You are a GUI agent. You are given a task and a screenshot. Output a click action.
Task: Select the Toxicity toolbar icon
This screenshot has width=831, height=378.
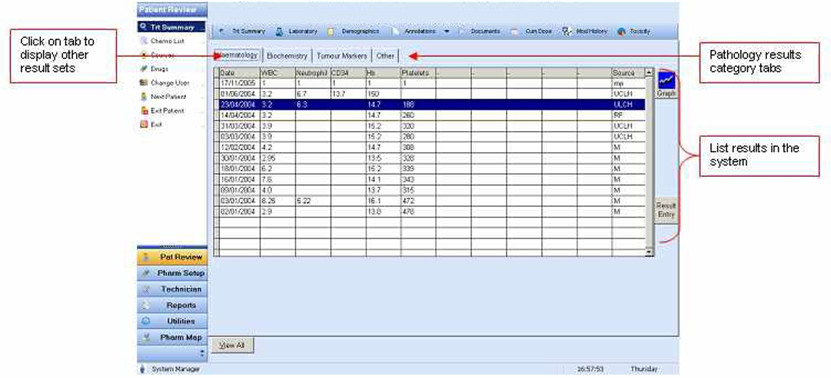coord(622,31)
